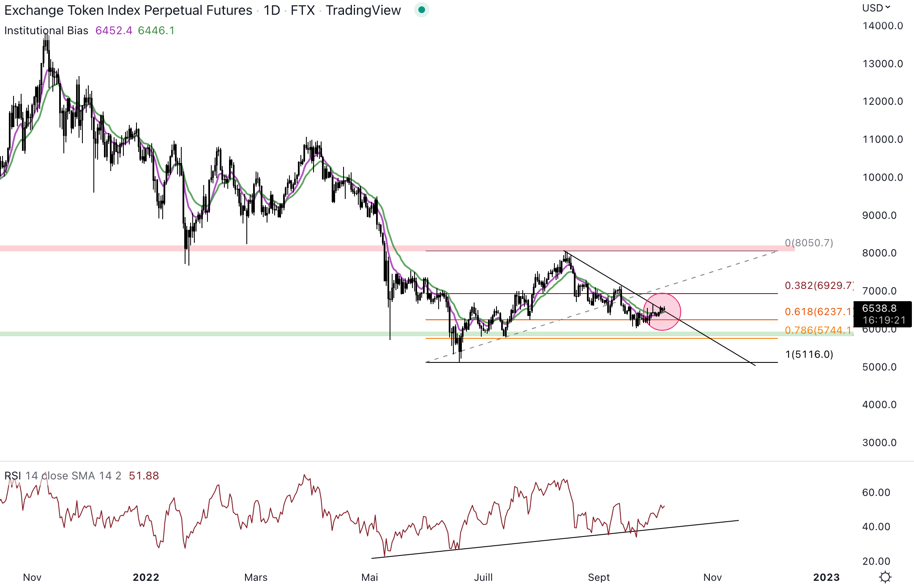Click the 1D timeframe in the title
Screen dimensions: 914x588
[272, 10]
